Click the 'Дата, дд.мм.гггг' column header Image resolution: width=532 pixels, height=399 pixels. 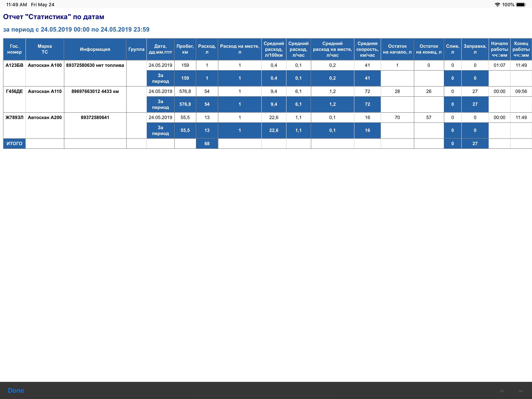click(x=160, y=49)
